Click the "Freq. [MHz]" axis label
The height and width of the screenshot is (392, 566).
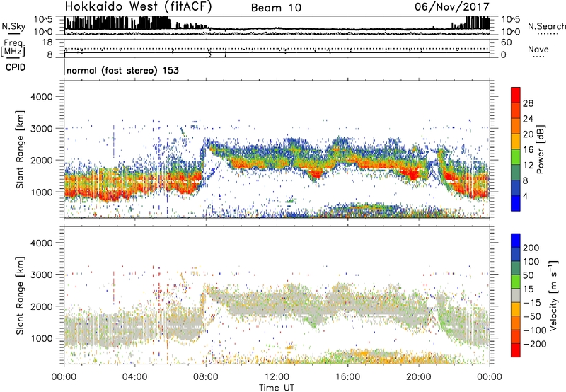click(x=13, y=47)
